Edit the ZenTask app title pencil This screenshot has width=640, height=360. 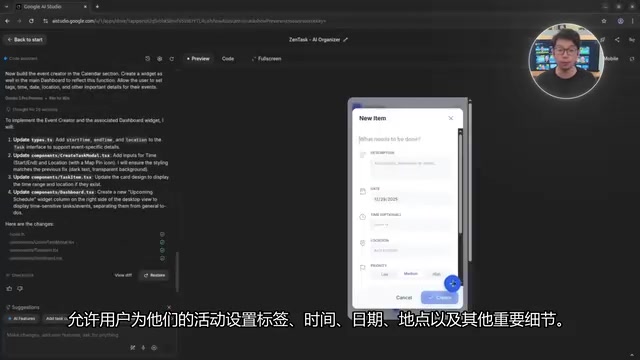click(x=346, y=40)
